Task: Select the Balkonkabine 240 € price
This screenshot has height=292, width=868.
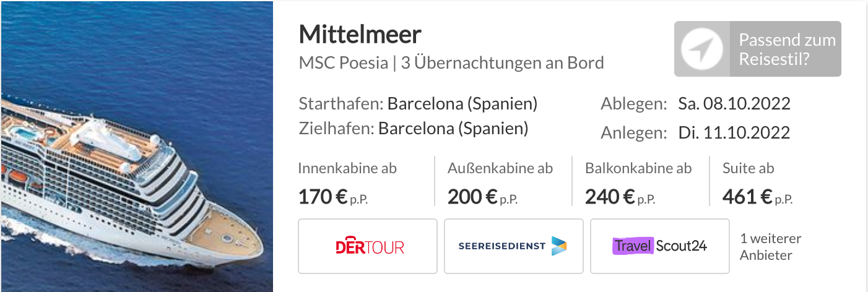Action: click(620, 197)
